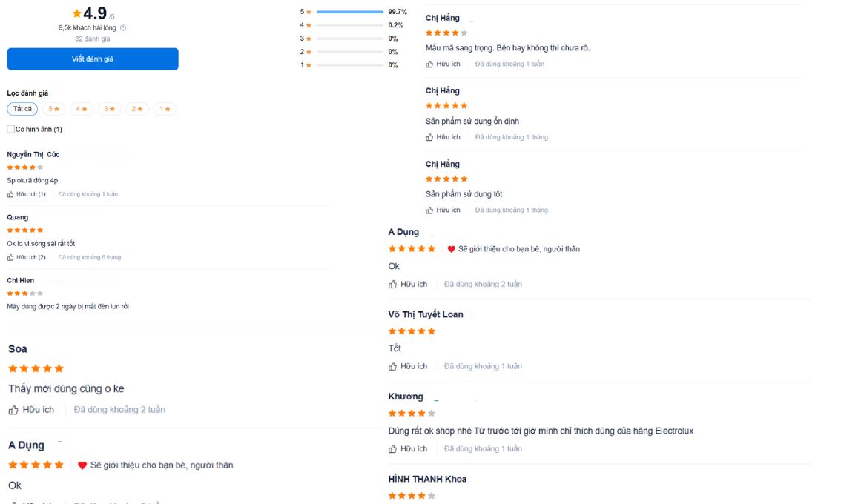Click the heart icon in A Dụng's review
The height and width of the screenshot is (504, 841).
pyautogui.click(x=451, y=249)
